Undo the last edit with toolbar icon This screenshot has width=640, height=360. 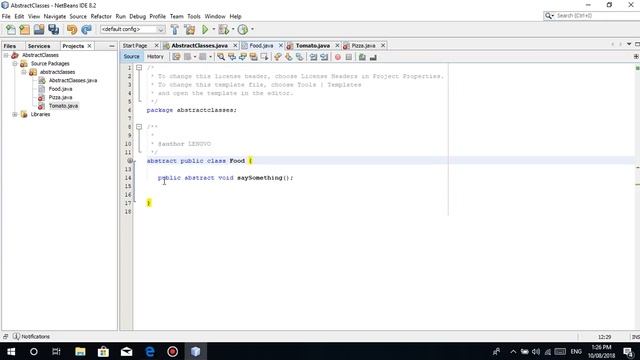72,29
